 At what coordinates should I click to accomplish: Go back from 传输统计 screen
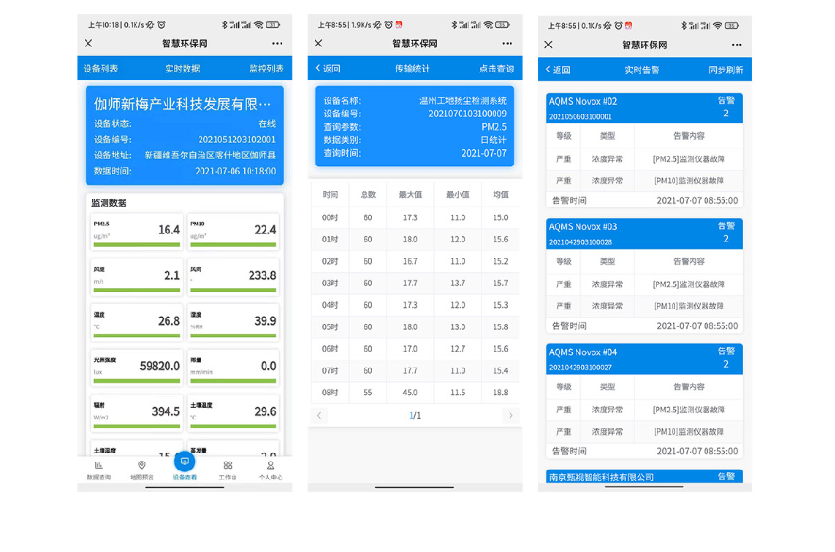[328, 68]
